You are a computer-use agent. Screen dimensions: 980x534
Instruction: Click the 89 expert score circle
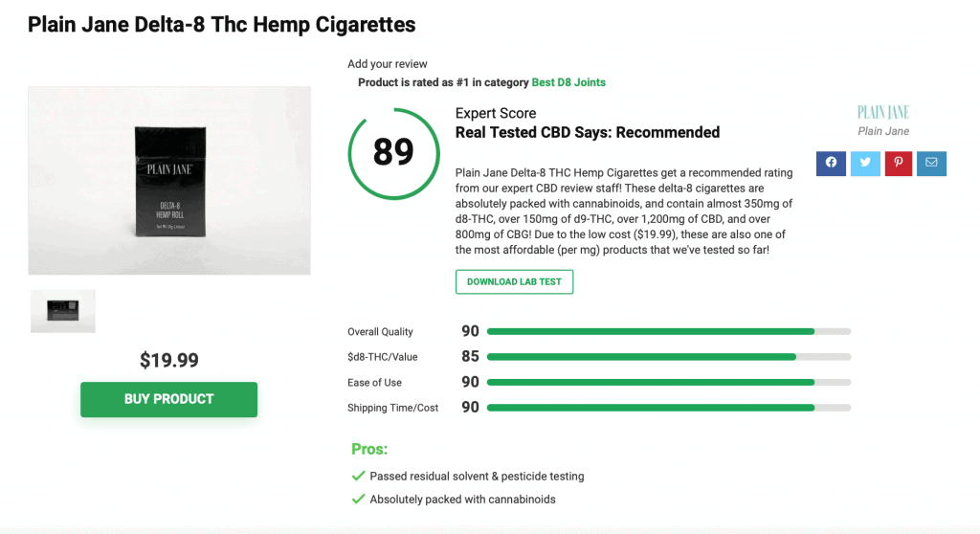(x=393, y=154)
